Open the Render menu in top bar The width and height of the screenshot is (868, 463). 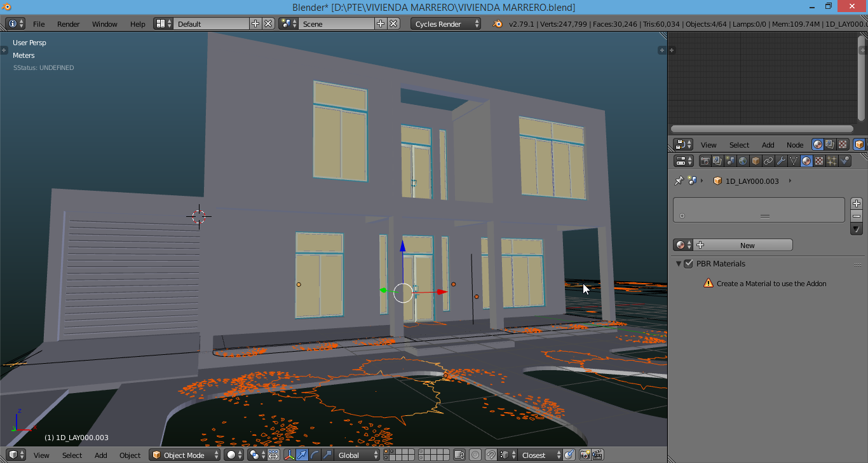click(x=69, y=24)
